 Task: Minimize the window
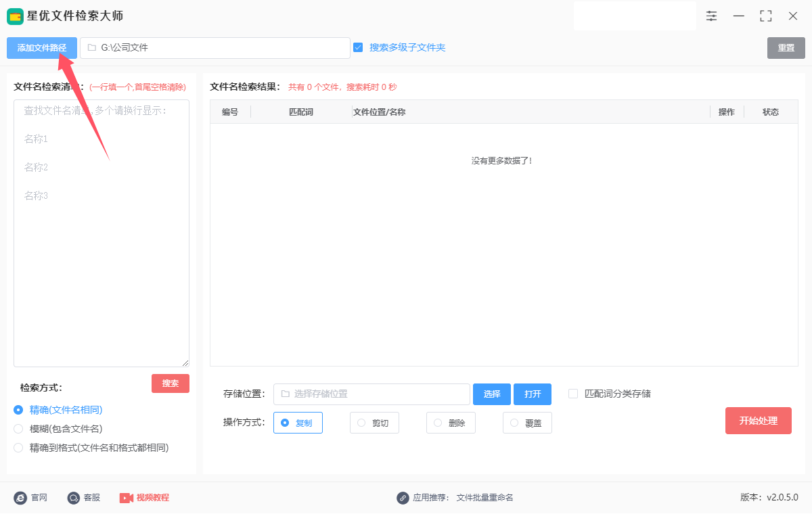739,16
